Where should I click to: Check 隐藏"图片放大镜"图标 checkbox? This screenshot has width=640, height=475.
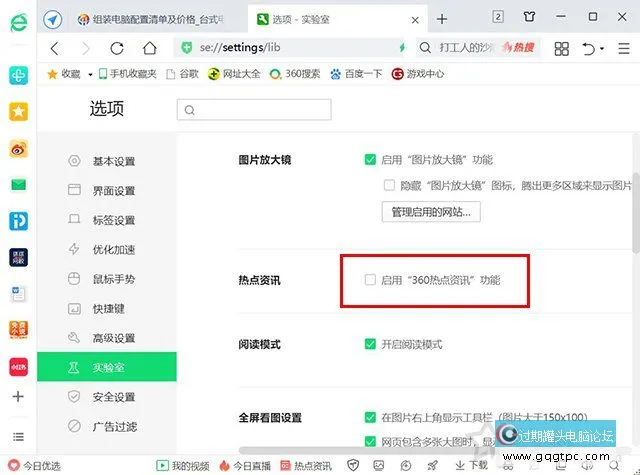pos(389,185)
